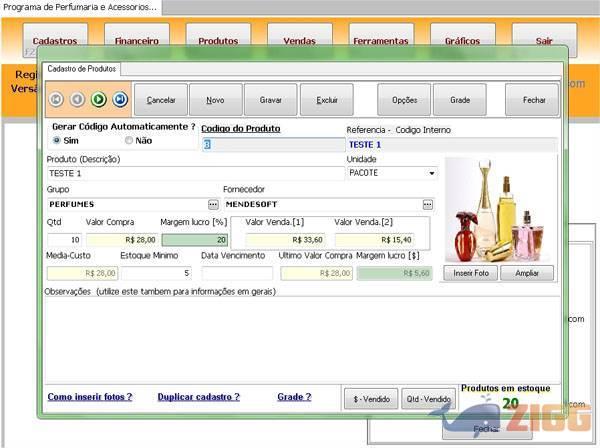Click the previous record arrow icon

77,99
